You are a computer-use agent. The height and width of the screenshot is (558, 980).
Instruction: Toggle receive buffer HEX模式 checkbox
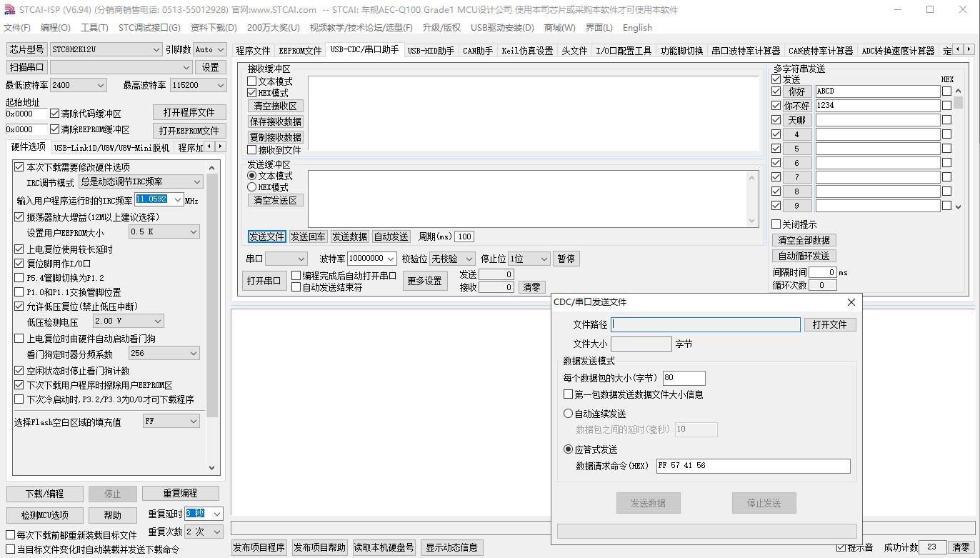251,93
